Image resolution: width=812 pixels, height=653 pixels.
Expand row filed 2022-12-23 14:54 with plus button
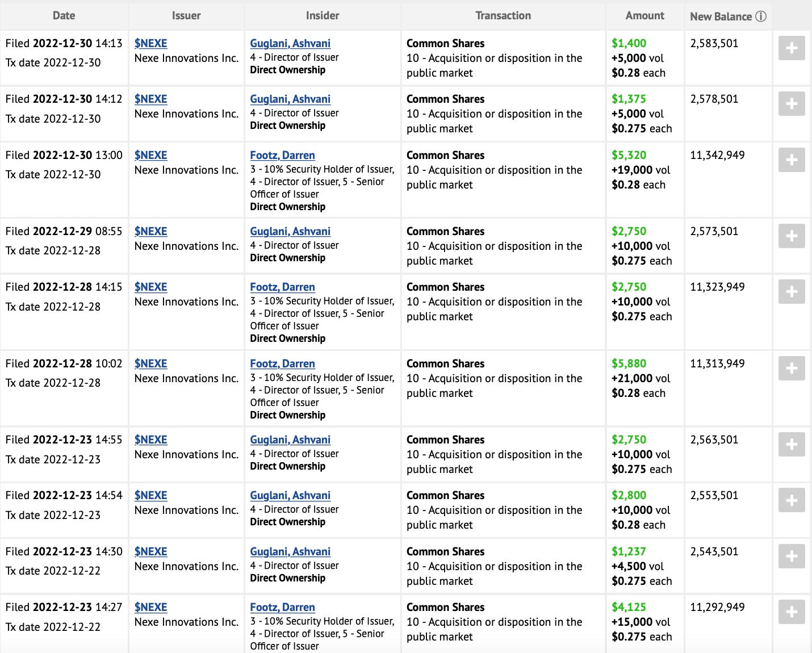click(792, 500)
